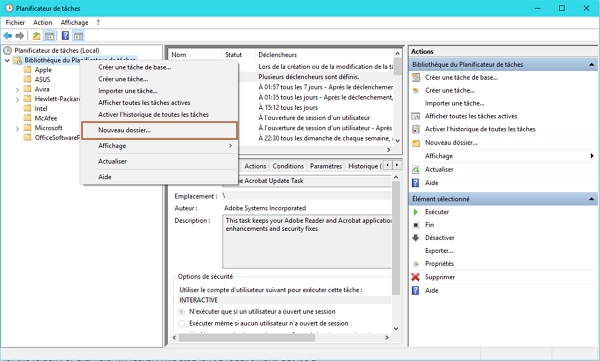Switch to the Paramètres tab
600x361 pixels.
pos(326,166)
